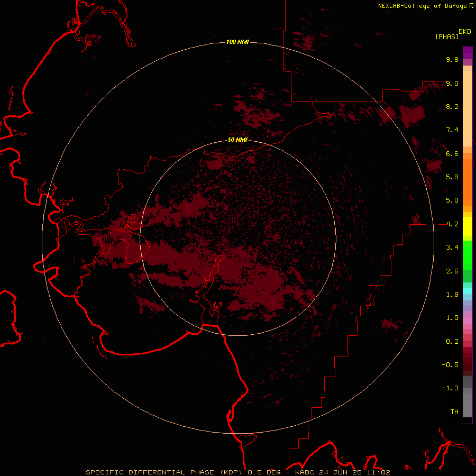Select the 50 NMI range ring label
476x476 pixels.
[x=237, y=140]
